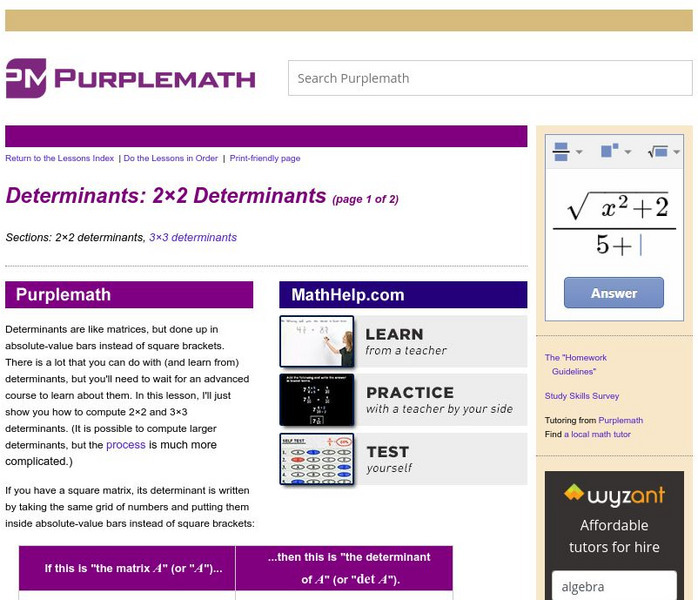Open Tutoring from Purplemath link
The height and width of the screenshot is (600, 698).
(621, 420)
